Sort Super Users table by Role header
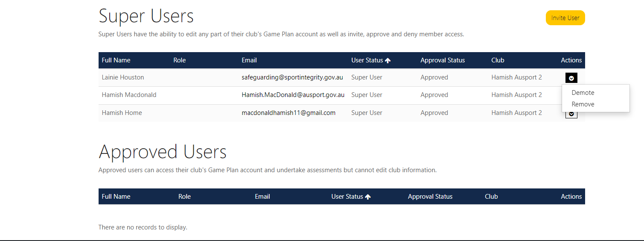 [180, 60]
